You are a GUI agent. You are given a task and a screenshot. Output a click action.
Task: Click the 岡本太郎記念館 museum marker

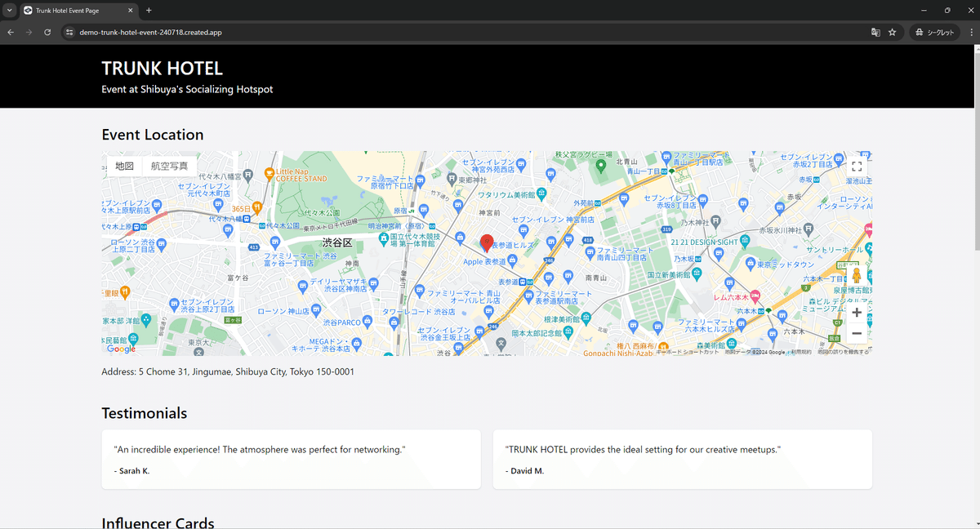tap(568, 332)
